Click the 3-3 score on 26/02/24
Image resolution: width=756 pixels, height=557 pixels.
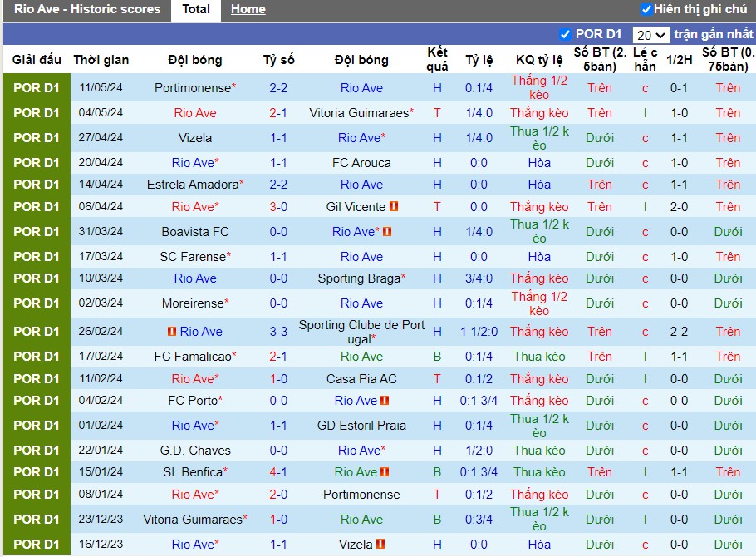[278, 332]
